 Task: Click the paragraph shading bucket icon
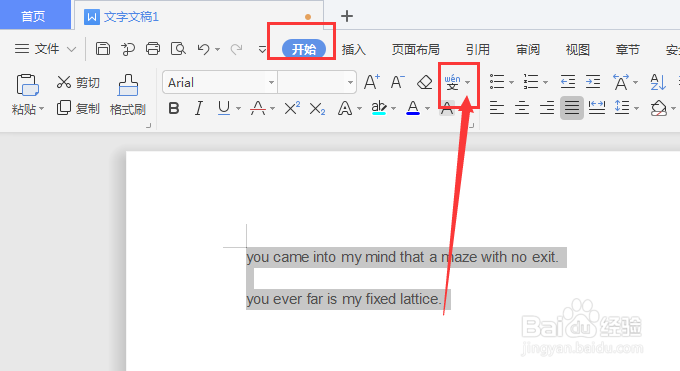pos(658,108)
